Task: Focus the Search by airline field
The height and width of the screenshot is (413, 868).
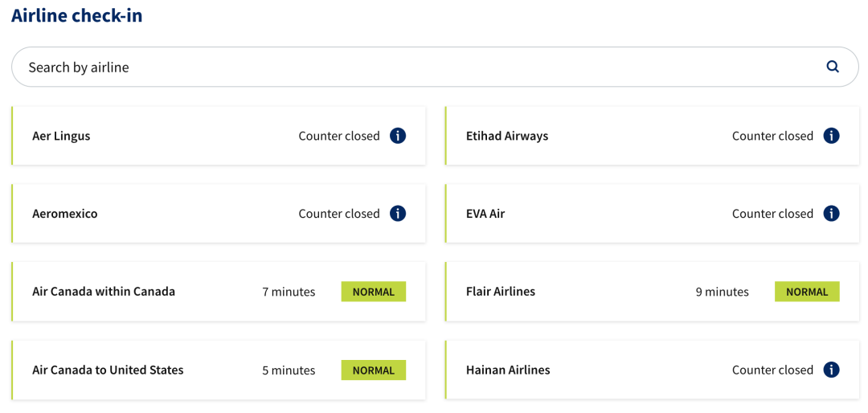Action: (x=435, y=67)
